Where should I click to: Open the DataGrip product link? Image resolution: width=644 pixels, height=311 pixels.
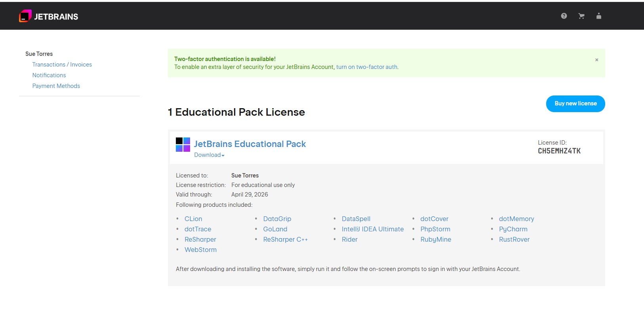(277, 219)
